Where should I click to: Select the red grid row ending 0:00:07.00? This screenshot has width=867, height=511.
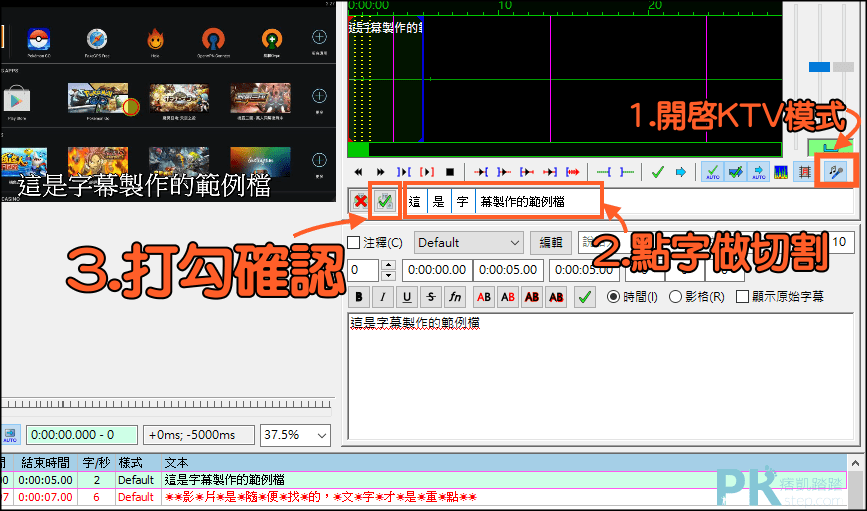click(424, 497)
